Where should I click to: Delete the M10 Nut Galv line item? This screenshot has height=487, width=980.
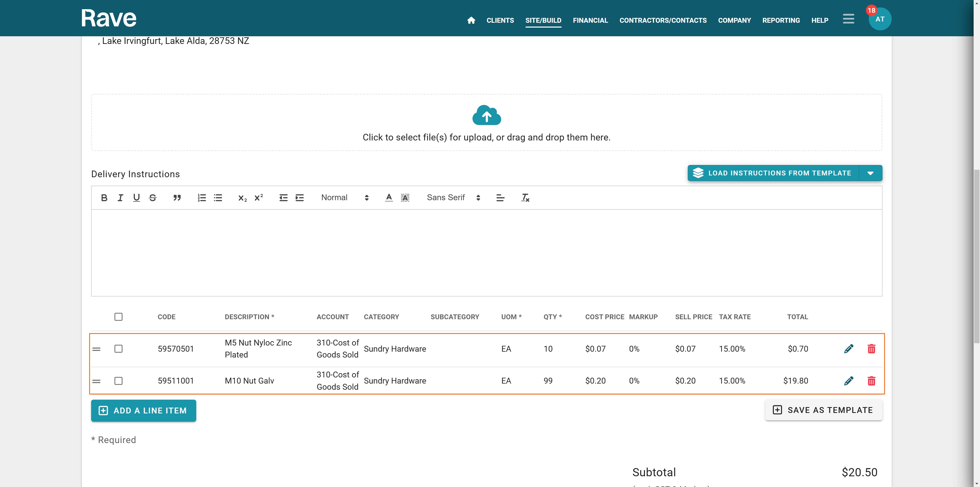(x=871, y=381)
